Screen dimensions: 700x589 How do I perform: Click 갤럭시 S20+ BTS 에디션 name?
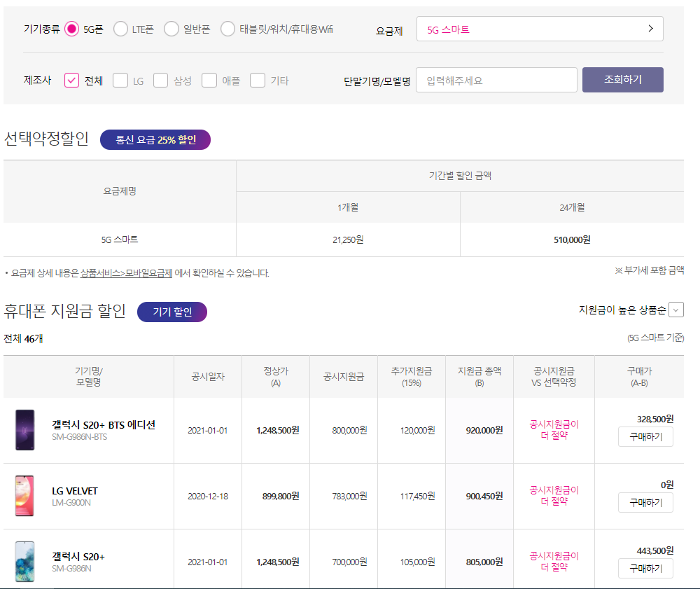[104, 424]
